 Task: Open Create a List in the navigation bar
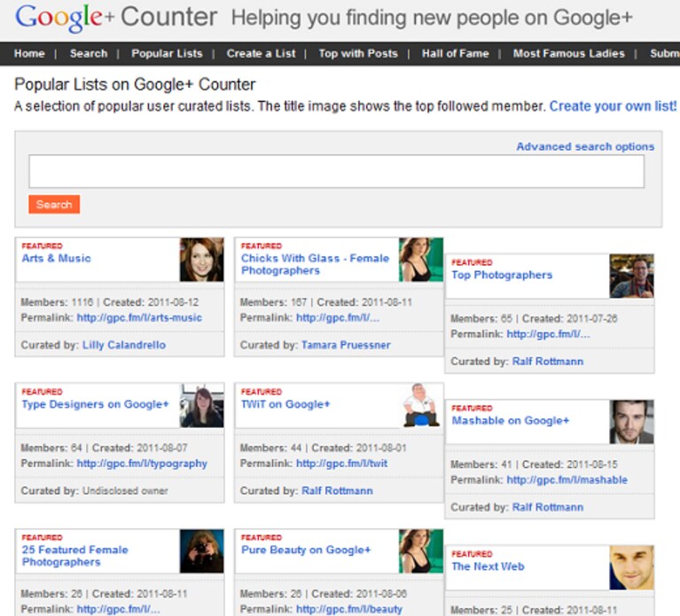[x=261, y=53]
